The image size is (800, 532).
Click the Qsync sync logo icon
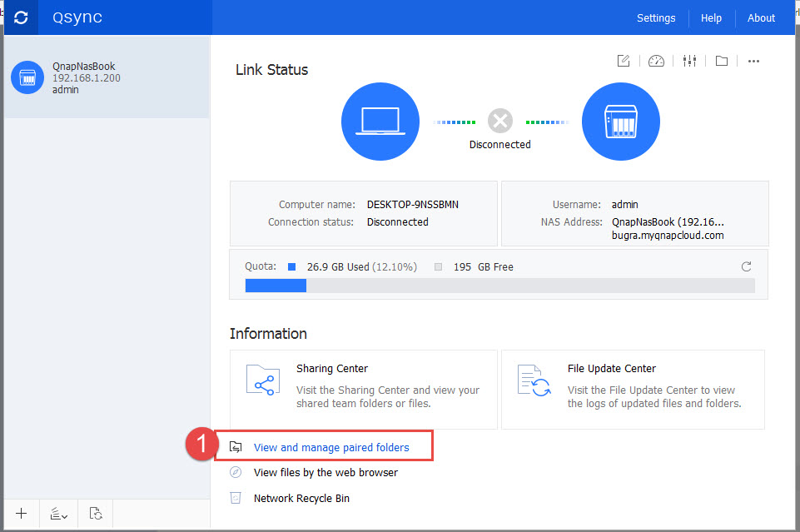point(21,17)
